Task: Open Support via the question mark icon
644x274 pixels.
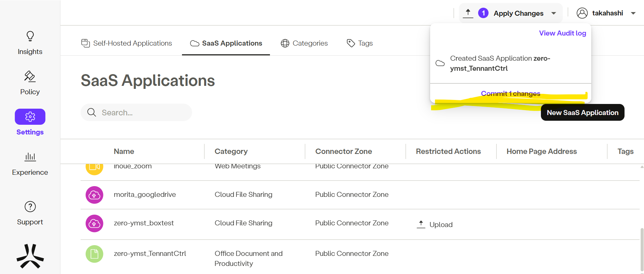Action: tap(30, 207)
